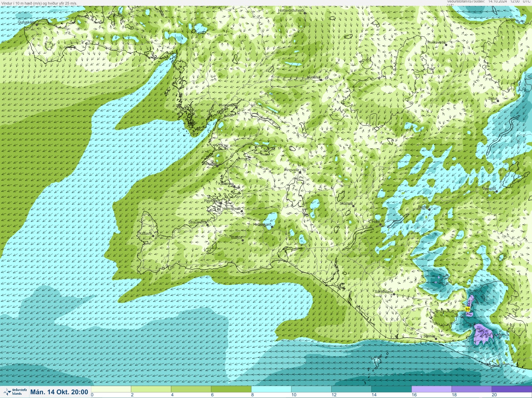
Task: Select the Hellisskarð station
Action: (272, 227)
